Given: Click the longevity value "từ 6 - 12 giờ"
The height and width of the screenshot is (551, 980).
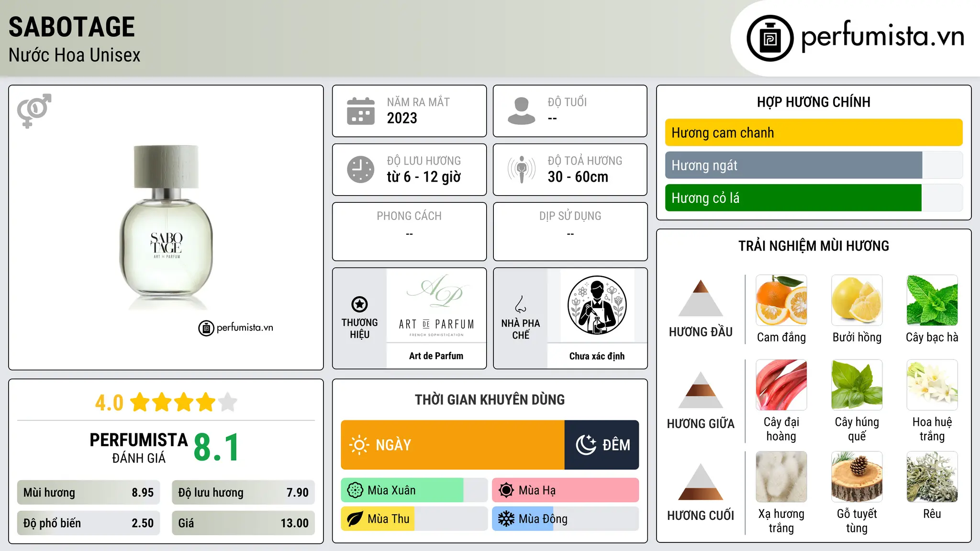Looking at the screenshot, I should tap(424, 177).
